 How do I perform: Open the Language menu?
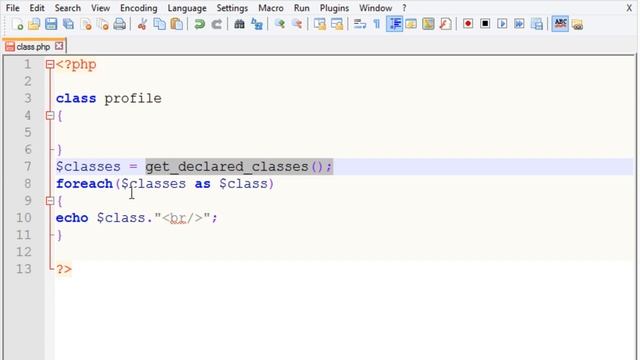tap(187, 8)
